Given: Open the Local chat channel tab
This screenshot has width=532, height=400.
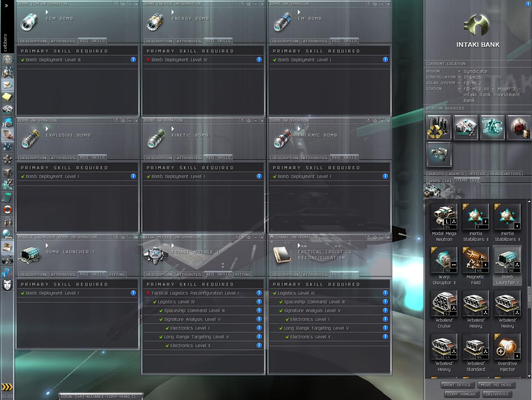Looking at the screenshot, I should (100, 396).
